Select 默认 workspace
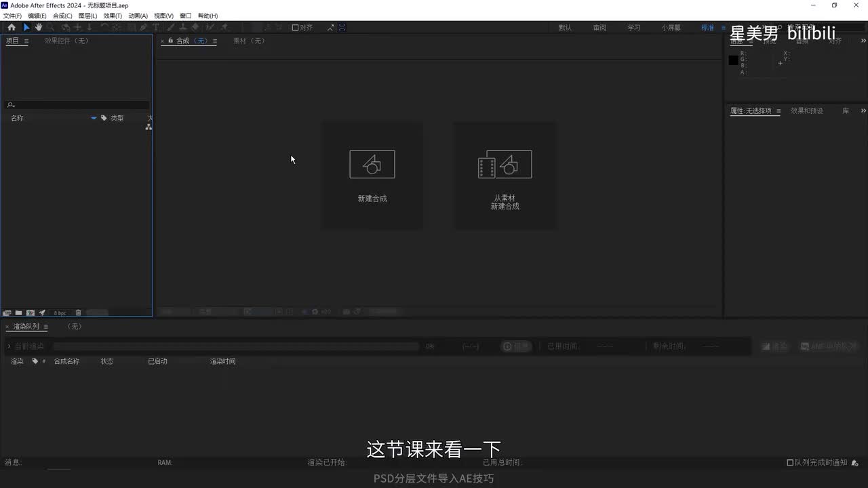Screen dimensions: 868x488 pyautogui.click(x=565, y=28)
